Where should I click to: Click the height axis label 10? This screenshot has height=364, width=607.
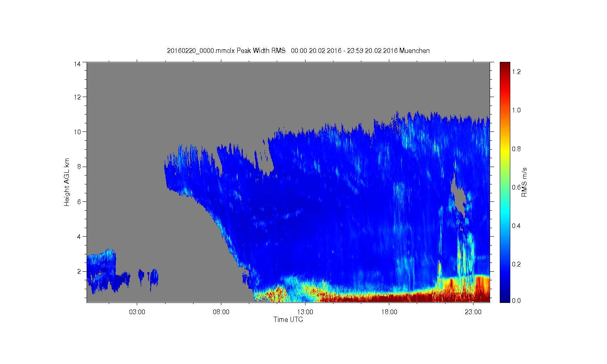pos(77,132)
